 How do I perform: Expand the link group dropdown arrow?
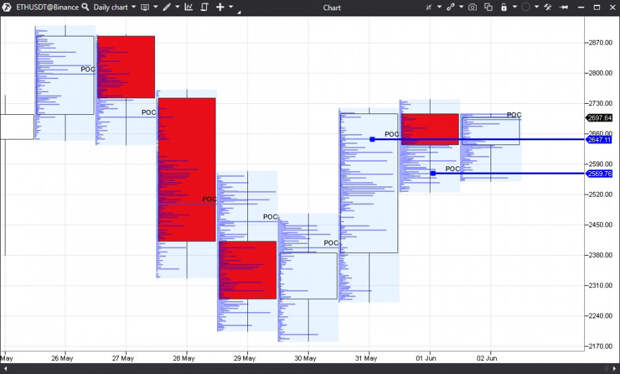tap(461, 7)
